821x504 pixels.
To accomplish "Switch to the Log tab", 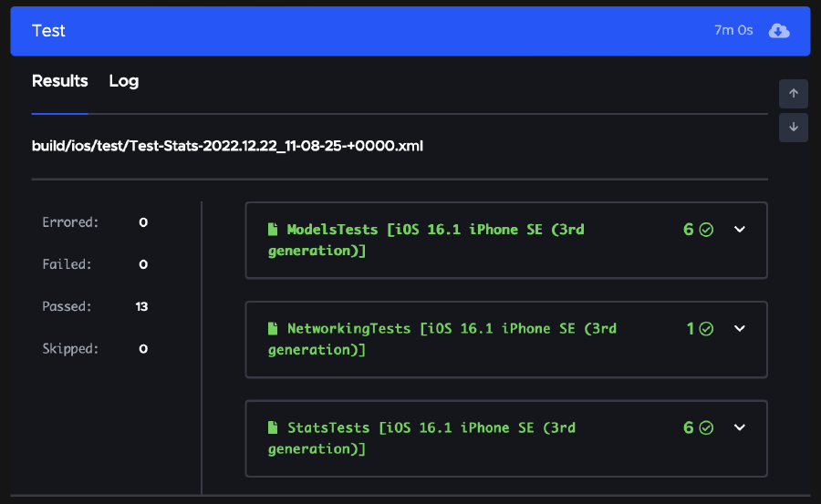I will point(124,81).
